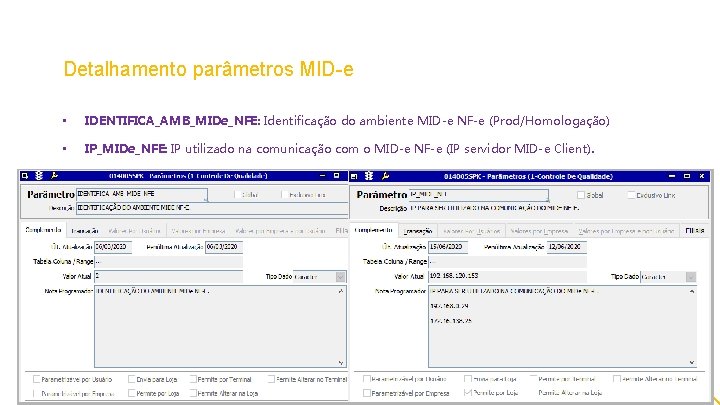Click slide title 'Detalhamento parâmetros MID-e'

point(208,69)
